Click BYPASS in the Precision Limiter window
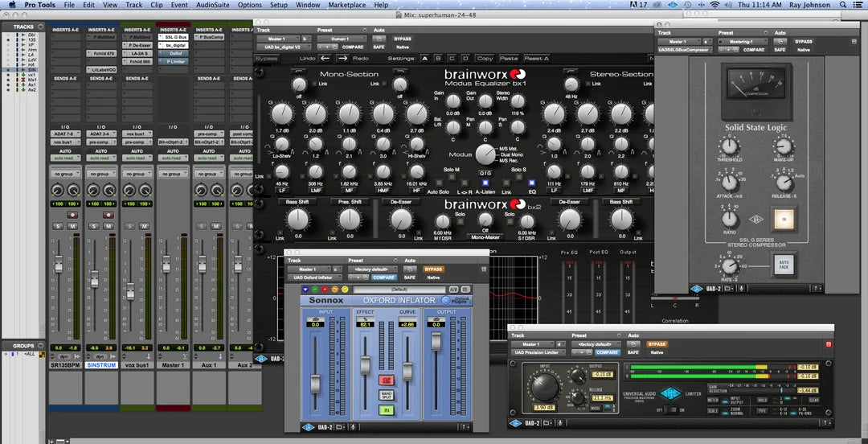The width and height of the screenshot is (868, 444). pyautogui.click(x=657, y=344)
